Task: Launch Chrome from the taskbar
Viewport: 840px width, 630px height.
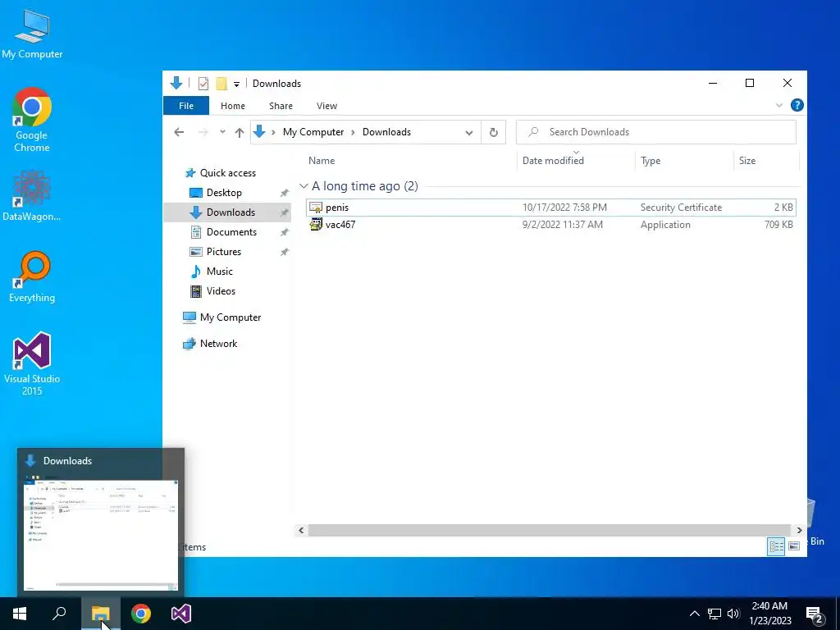Action: point(141,614)
